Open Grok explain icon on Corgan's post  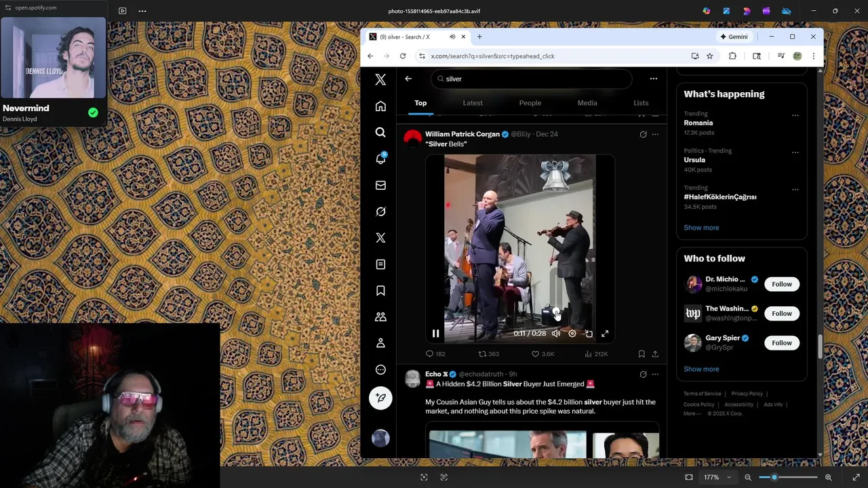pos(643,134)
